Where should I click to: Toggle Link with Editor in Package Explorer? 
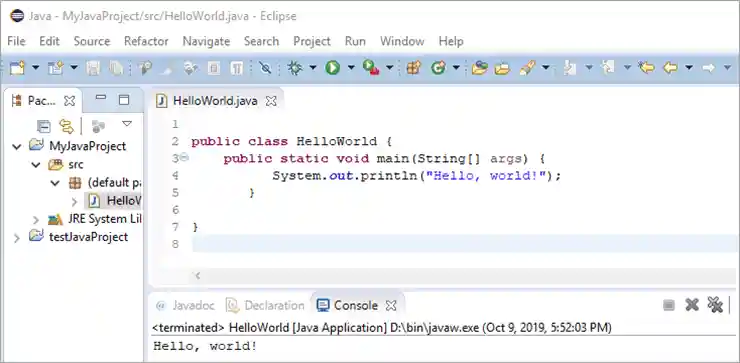(x=66, y=126)
